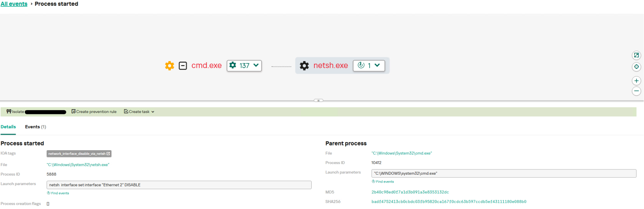Click Find events under parent launch parameters
Viewport: 644px width, 209px height.
(x=383, y=182)
